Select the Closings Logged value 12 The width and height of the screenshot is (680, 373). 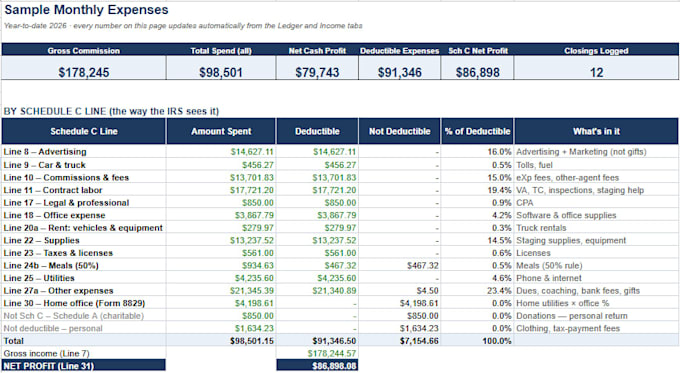tap(596, 72)
